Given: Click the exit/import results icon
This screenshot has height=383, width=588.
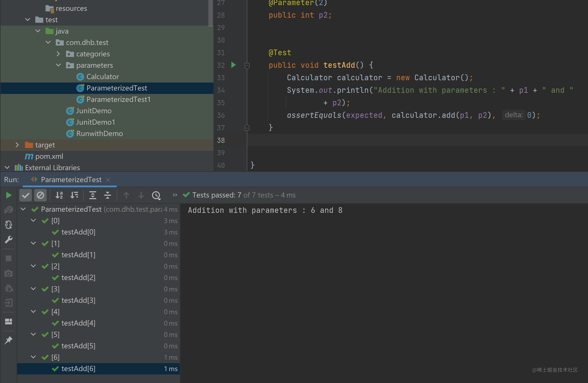Looking at the screenshot, I should pyautogui.click(x=9, y=303).
